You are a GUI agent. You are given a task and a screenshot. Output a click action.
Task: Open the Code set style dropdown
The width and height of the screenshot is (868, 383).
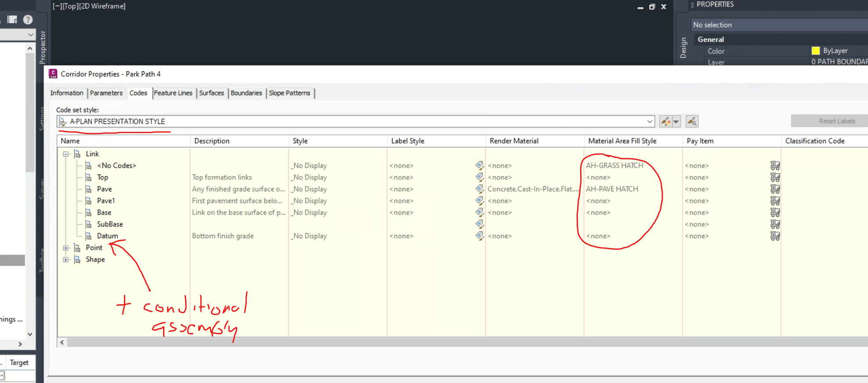(x=650, y=121)
